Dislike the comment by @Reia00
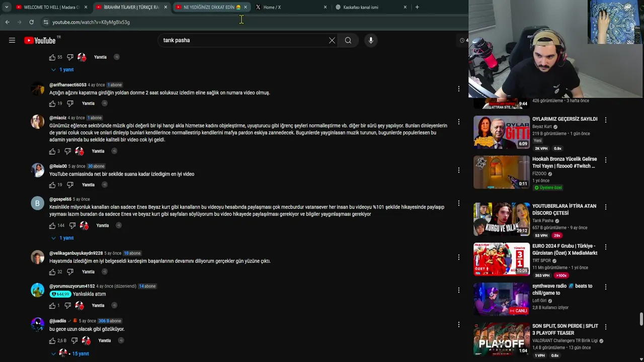The width and height of the screenshot is (644, 362). point(70,185)
